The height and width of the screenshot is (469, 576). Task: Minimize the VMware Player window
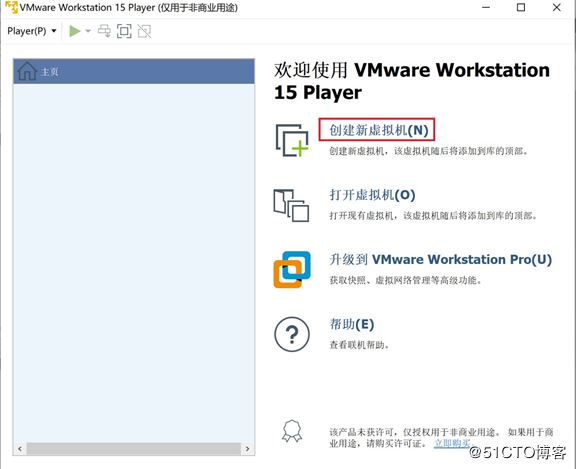click(x=486, y=7)
